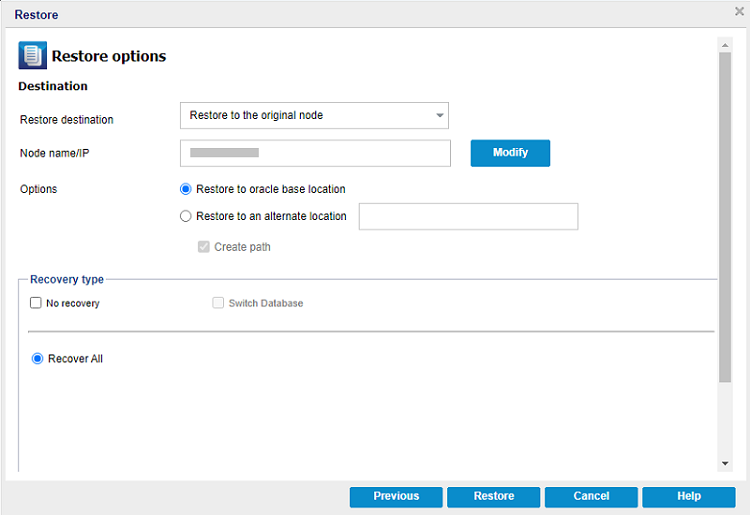
Task: Open the Restore destination dropdown
Action: (x=314, y=115)
